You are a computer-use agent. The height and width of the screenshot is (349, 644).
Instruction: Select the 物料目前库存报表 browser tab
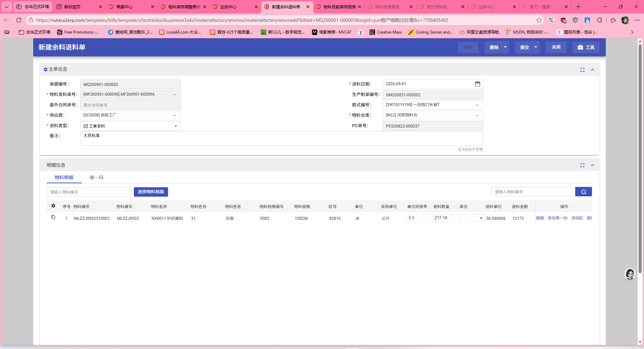[339, 7]
